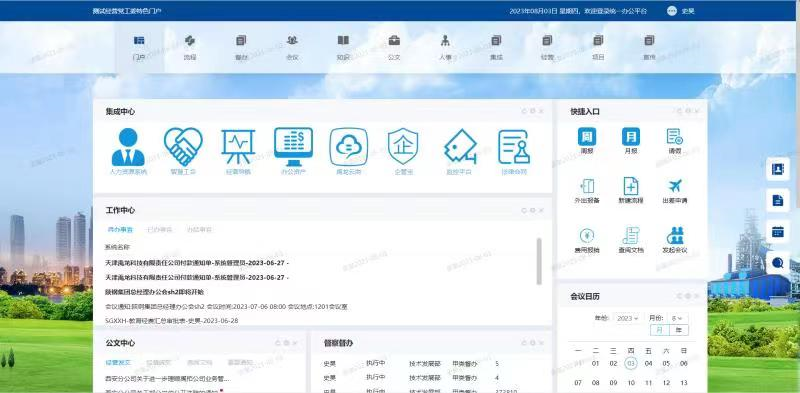
Task: Open the 外出报备 door shortcut icon
Action: pos(587,186)
